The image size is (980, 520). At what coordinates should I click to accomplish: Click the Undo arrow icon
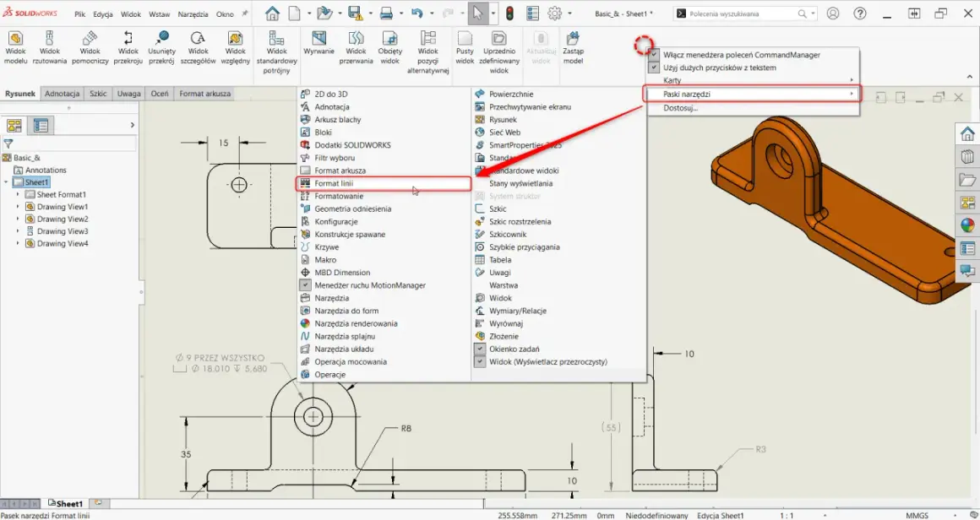tap(416, 14)
